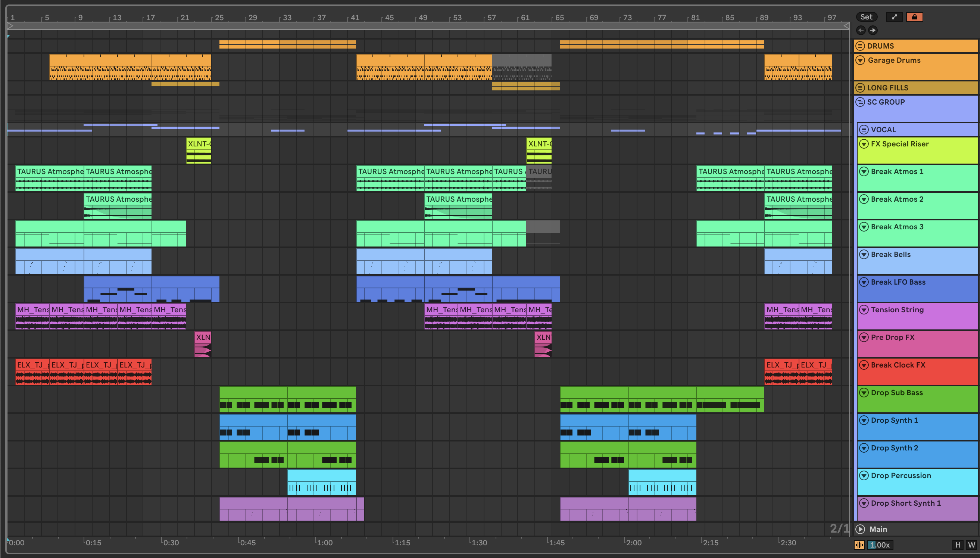The width and height of the screenshot is (980, 558).
Task: Select the Main track title
Action: [878, 529]
